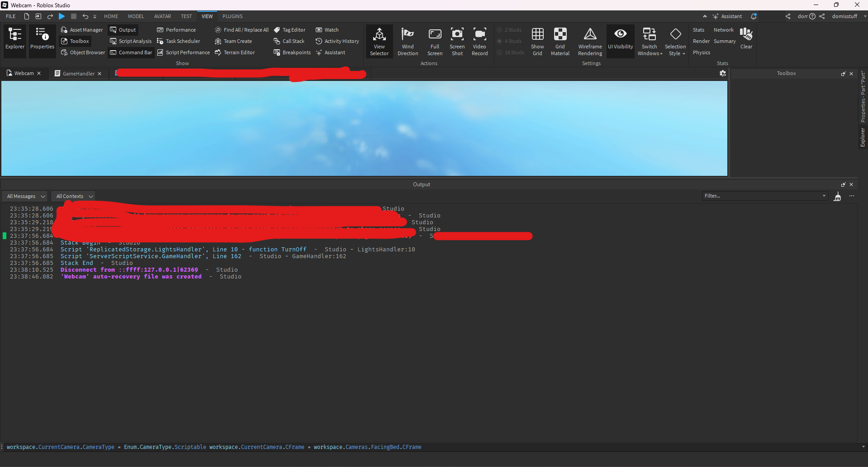868x467 pixels.
Task: Select the 4 Studs grid option
Action: pos(510,41)
